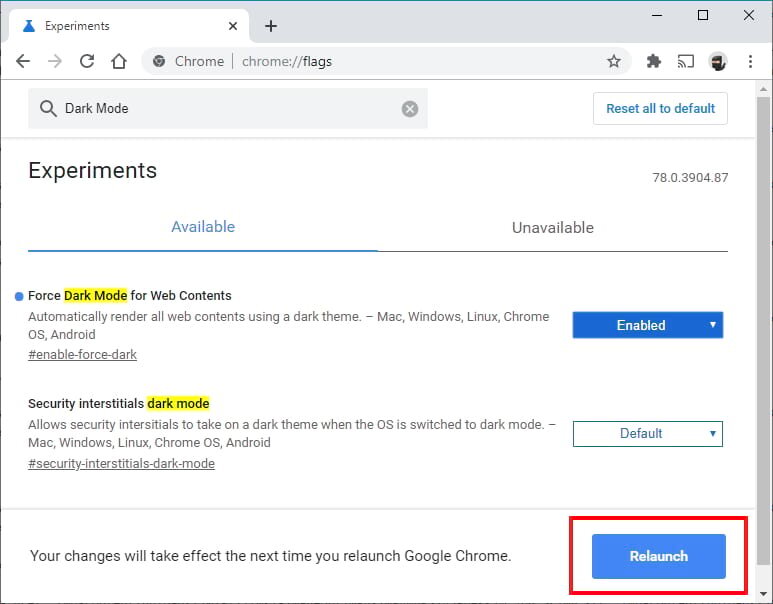Open the profile avatar menu
The image size is (773, 604).
(718, 62)
